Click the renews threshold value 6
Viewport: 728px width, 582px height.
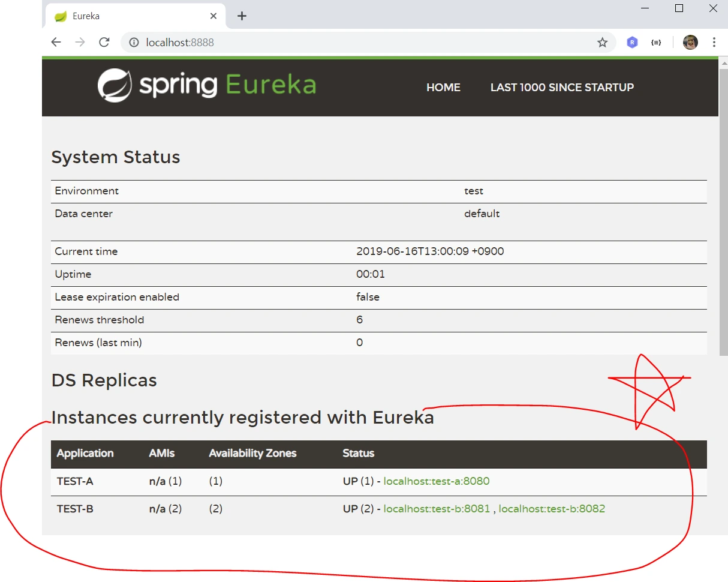pos(360,320)
